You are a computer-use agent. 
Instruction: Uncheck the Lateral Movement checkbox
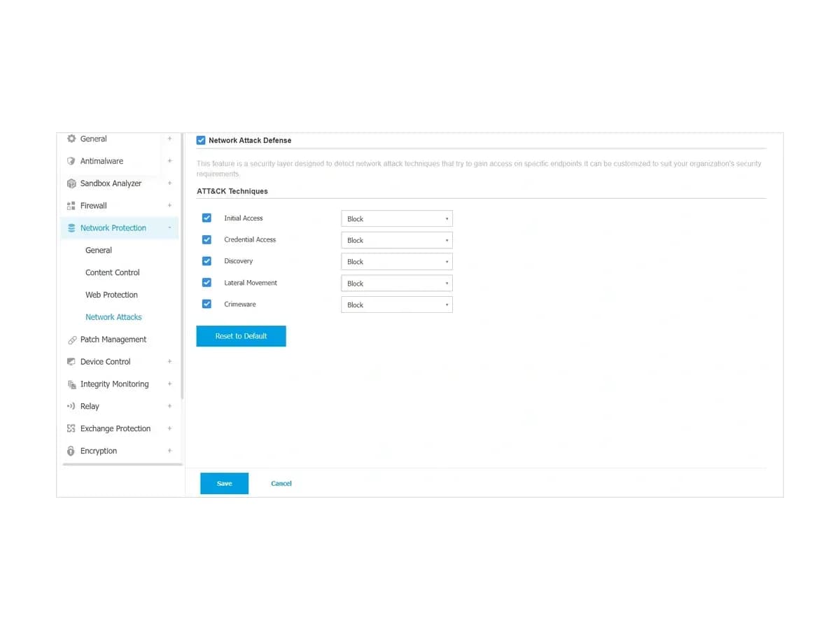coord(206,282)
